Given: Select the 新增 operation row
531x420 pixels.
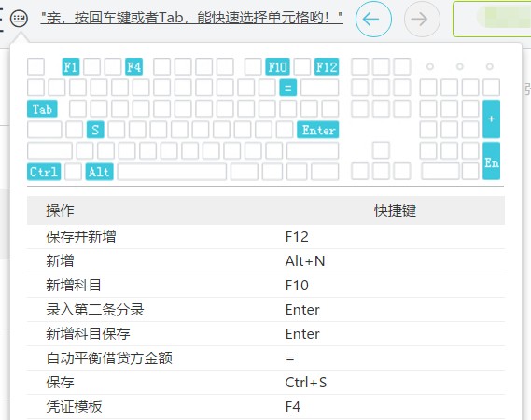Looking at the screenshot, I should tap(266, 261).
